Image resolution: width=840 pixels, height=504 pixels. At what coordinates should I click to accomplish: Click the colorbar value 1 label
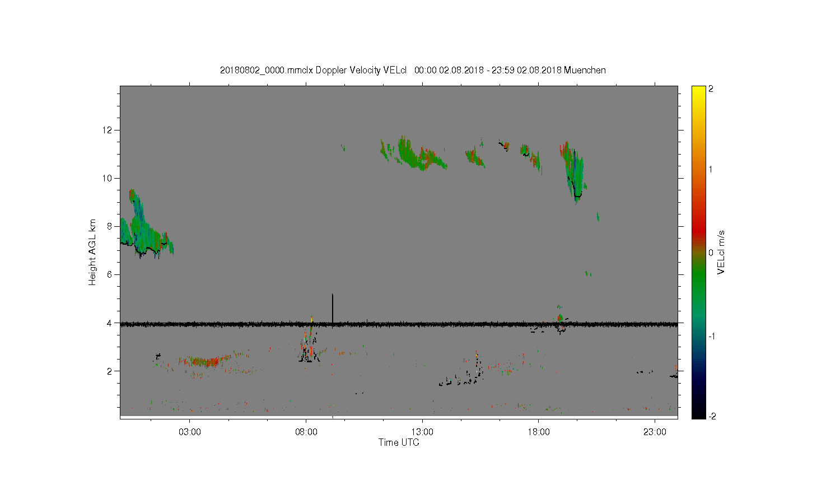(711, 169)
